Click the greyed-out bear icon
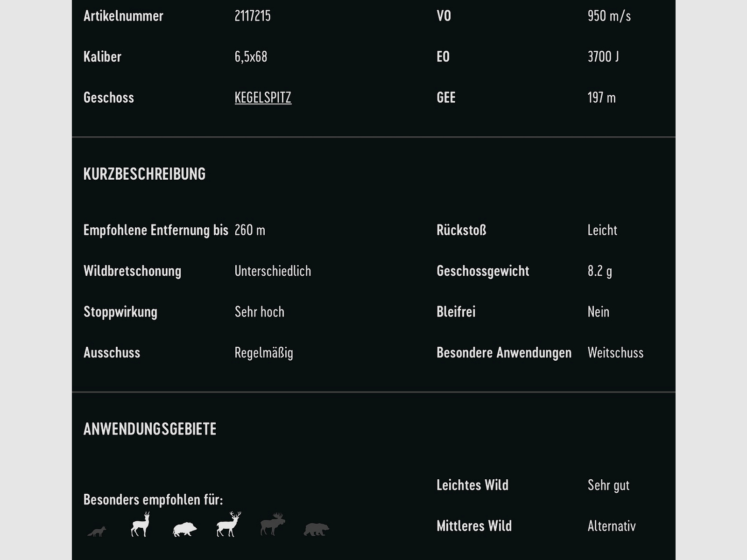The height and width of the screenshot is (560, 747). pos(316,529)
